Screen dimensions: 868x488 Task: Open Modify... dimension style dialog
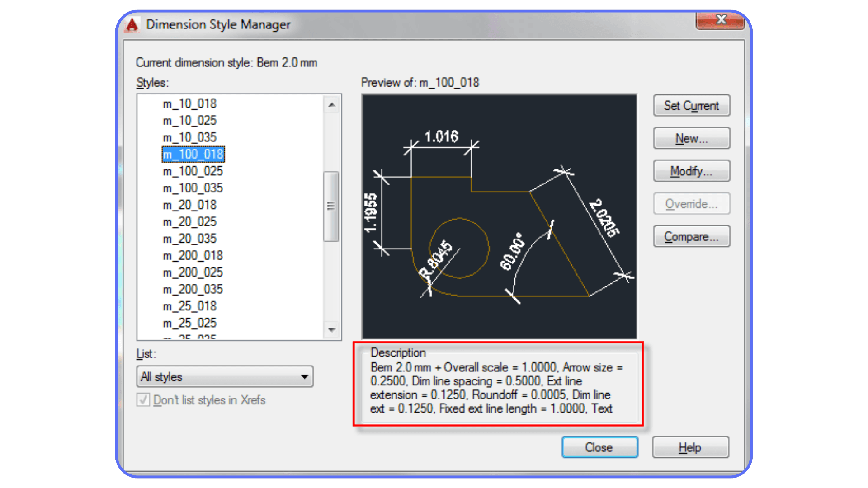691,171
